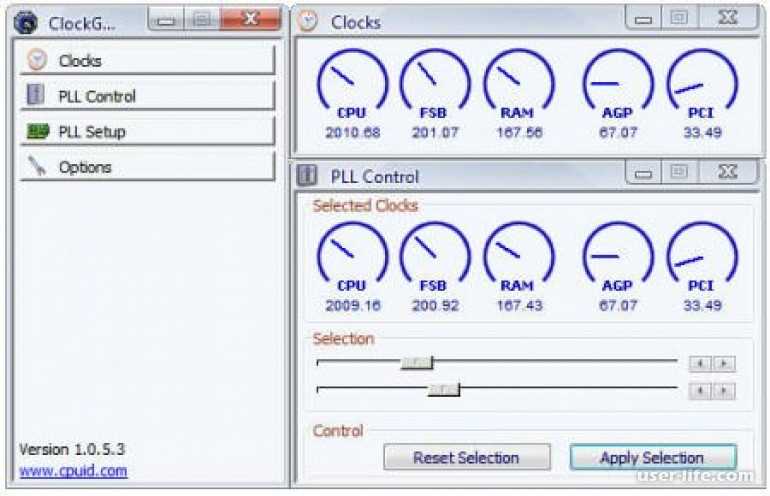770x496 pixels.
Task: Open PLL Setup from the sidebar
Action: [147, 131]
